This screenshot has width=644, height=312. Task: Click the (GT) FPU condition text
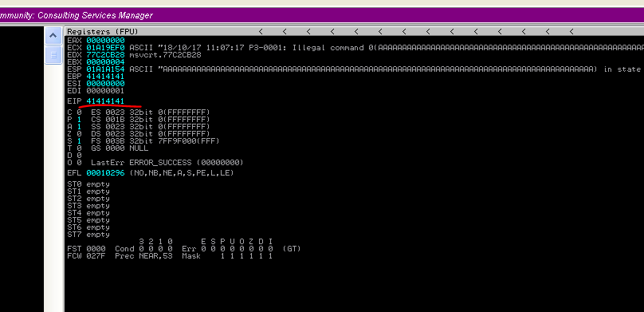click(x=292, y=249)
